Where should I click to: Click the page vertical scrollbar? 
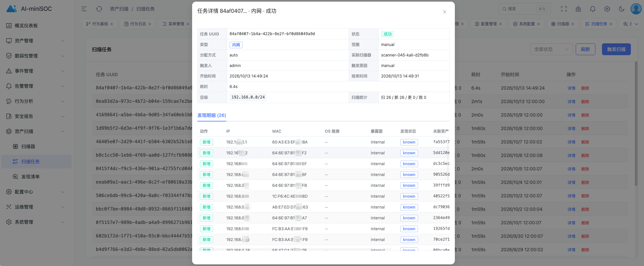[636, 123]
